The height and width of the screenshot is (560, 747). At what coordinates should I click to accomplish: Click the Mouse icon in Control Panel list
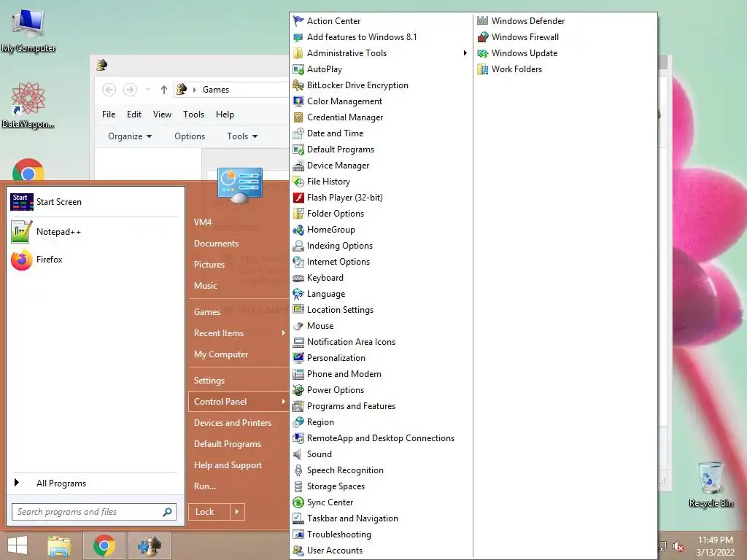(298, 326)
